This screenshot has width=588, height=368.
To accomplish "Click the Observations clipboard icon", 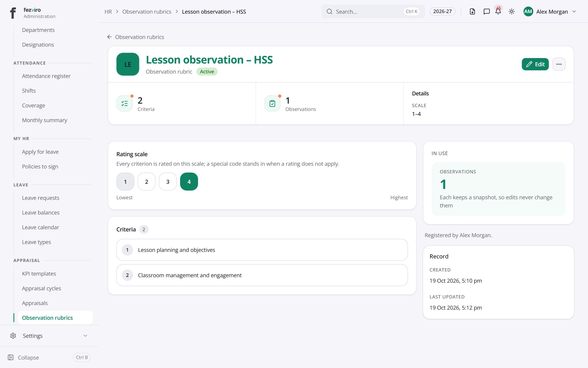I will point(272,103).
